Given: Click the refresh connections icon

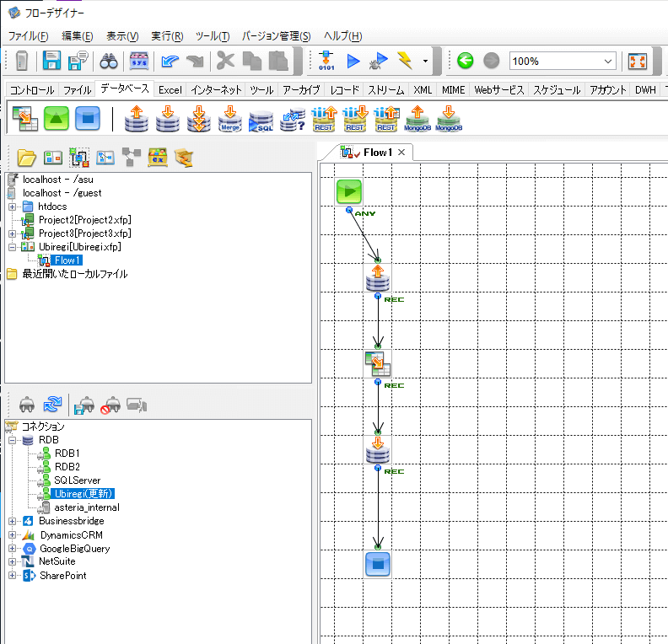Looking at the screenshot, I should click(53, 405).
